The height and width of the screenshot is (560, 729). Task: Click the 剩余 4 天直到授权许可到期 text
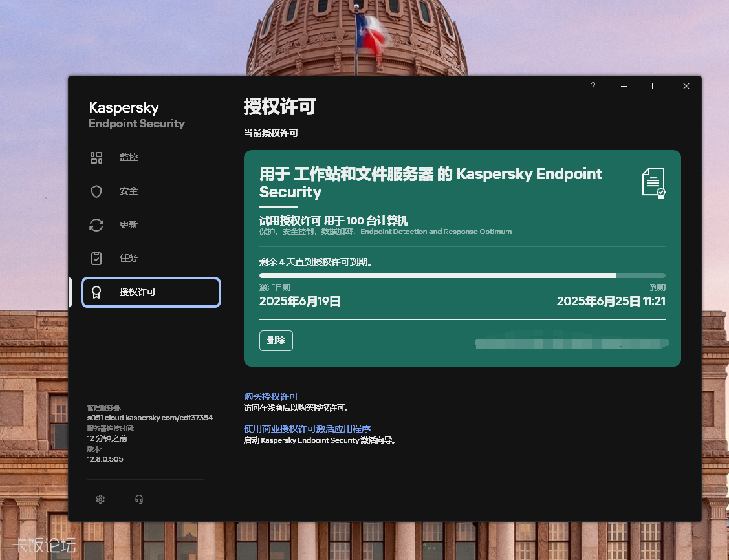coord(315,262)
